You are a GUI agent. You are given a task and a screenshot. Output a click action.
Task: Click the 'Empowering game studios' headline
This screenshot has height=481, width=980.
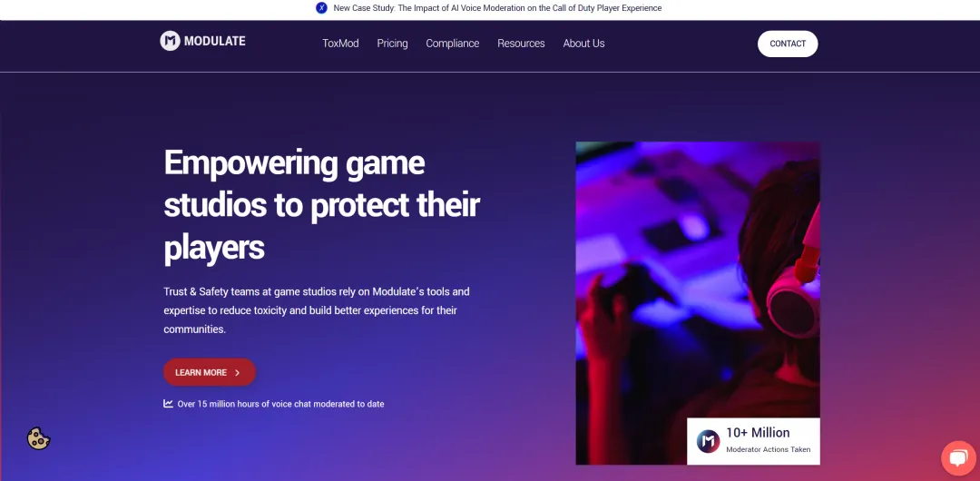pyautogui.click(x=322, y=205)
